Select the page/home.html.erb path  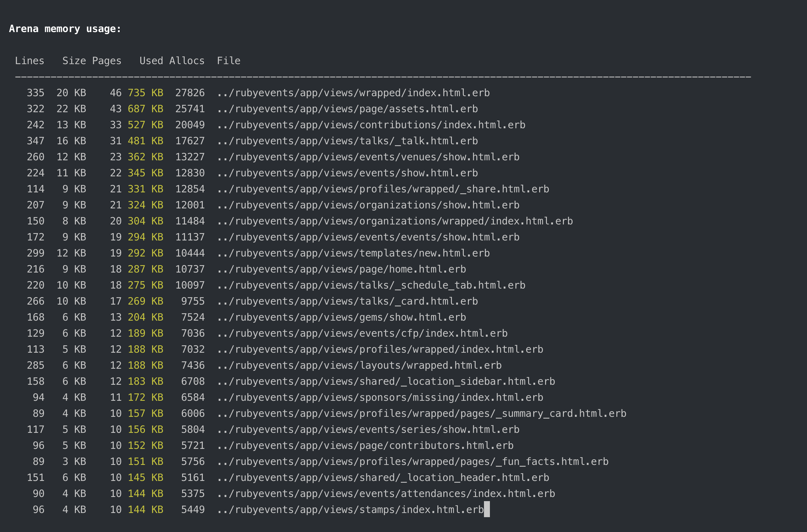341,269
